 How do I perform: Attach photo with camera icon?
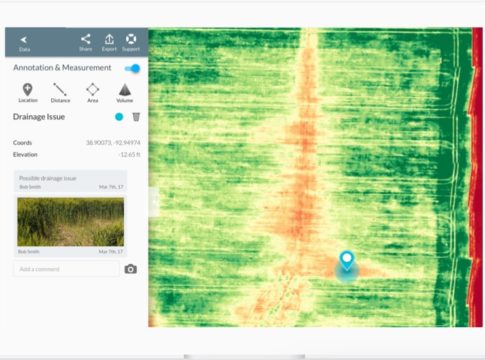pyautogui.click(x=131, y=269)
